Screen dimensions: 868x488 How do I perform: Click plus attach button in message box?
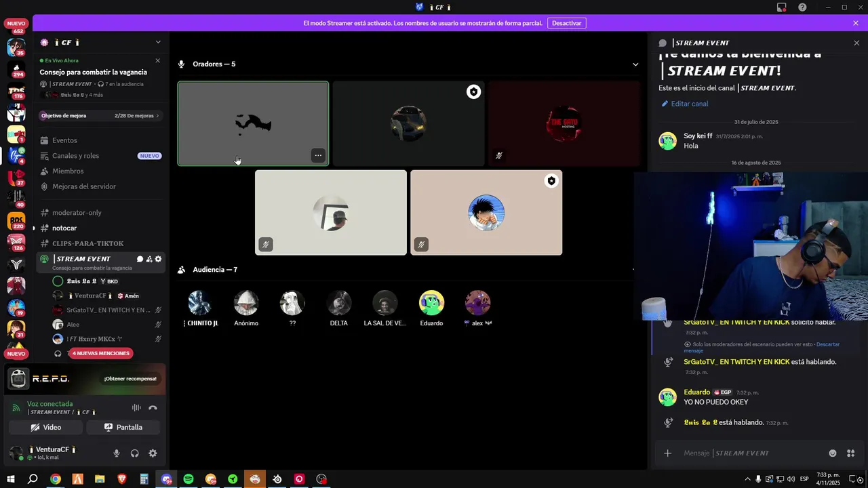pos(667,453)
